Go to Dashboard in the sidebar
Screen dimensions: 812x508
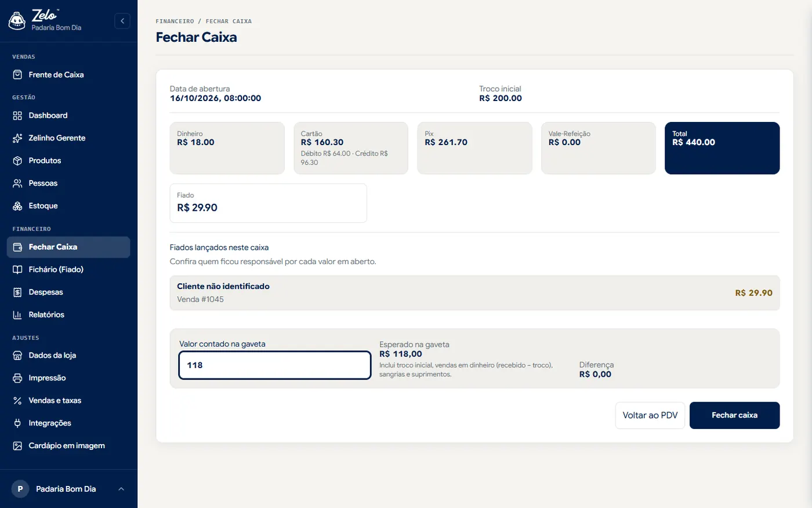(68, 116)
